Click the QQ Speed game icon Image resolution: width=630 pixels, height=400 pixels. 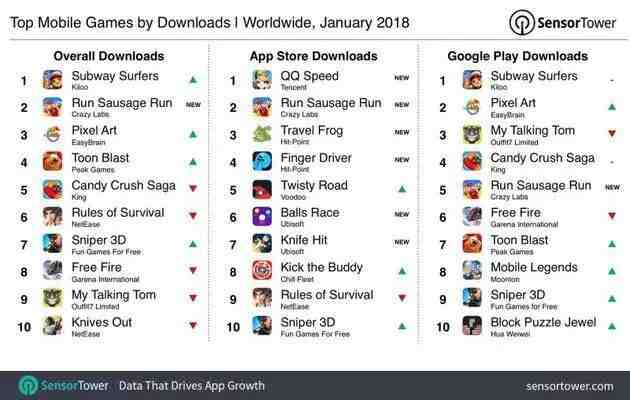pos(262,80)
